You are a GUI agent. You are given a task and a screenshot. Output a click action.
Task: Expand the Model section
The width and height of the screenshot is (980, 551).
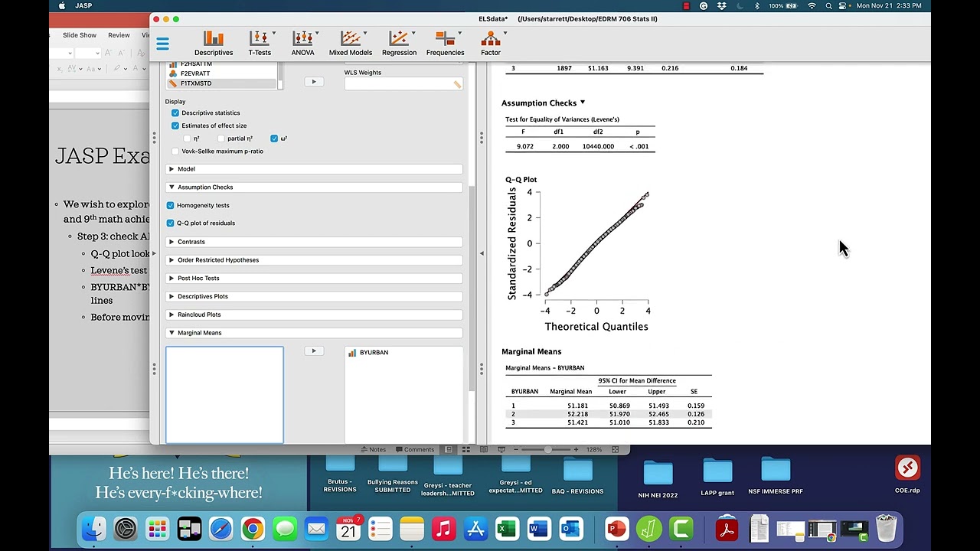coord(314,169)
